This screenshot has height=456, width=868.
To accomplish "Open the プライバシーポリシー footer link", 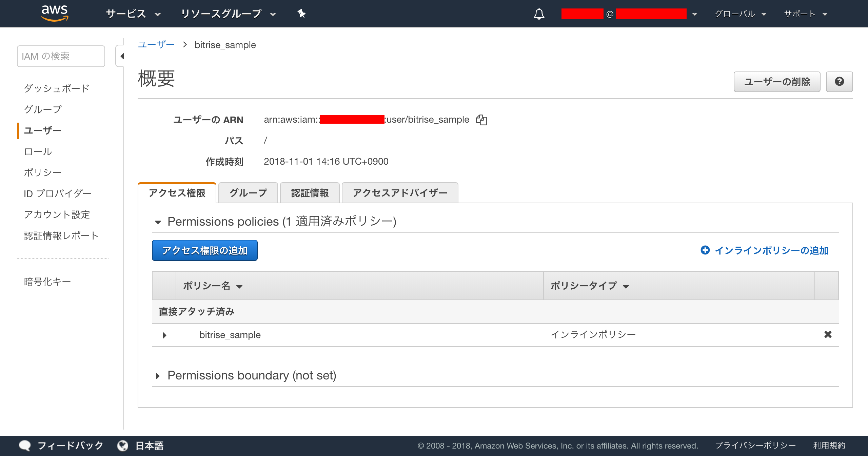I will pos(755,445).
